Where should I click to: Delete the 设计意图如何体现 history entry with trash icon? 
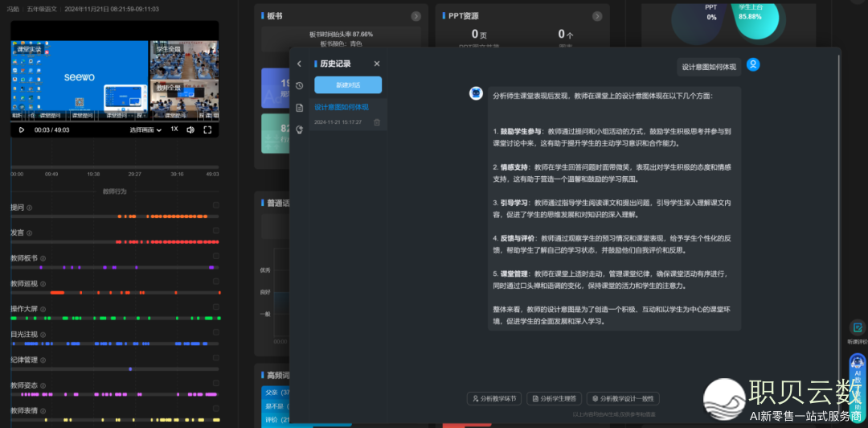[377, 122]
